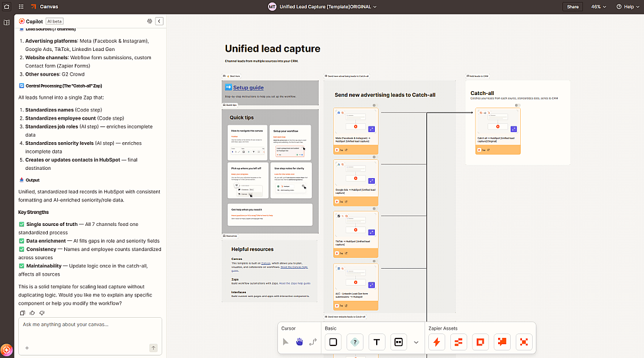
Task: Open the 46% zoom dropdown
Action: tap(599, 6)
